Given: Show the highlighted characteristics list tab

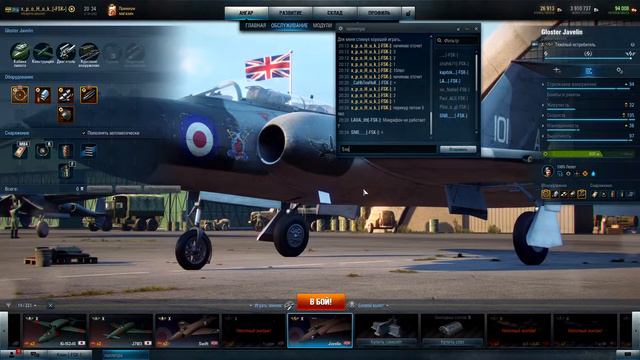Looking at the screenshot, I should 588,71.
